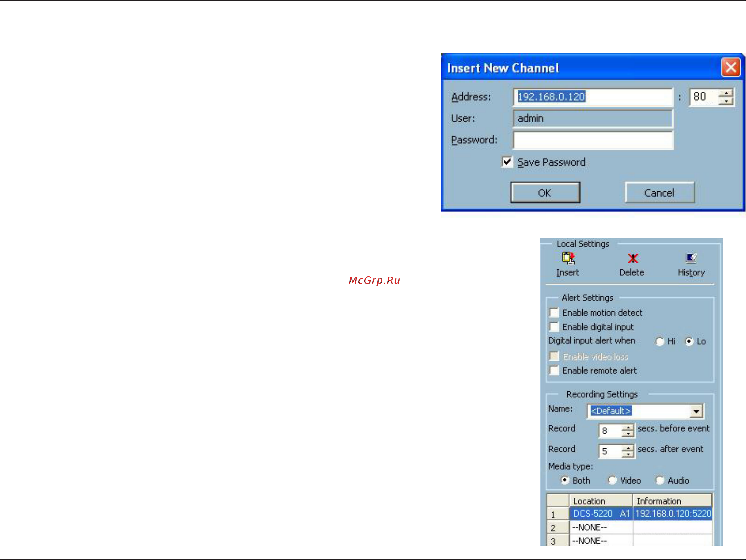Decrease the port number 80 spinner
Screen dimensions: 746x560
(x=726, y=101)
